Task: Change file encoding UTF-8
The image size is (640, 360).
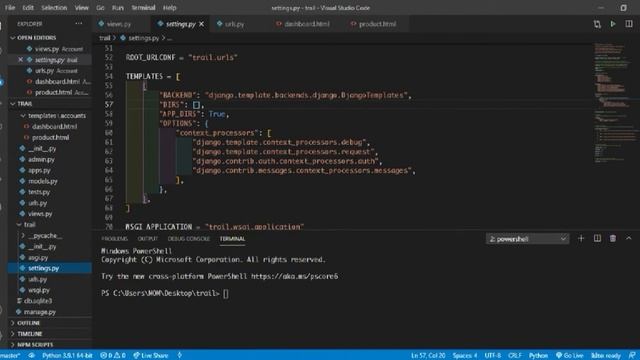Action: (x=493, y=356)
